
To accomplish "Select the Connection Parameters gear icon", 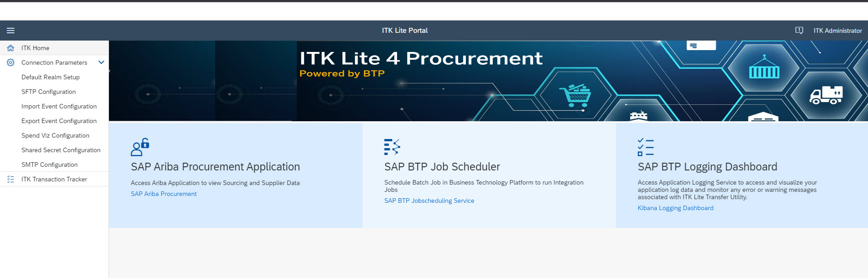I will tap(10, 62).
